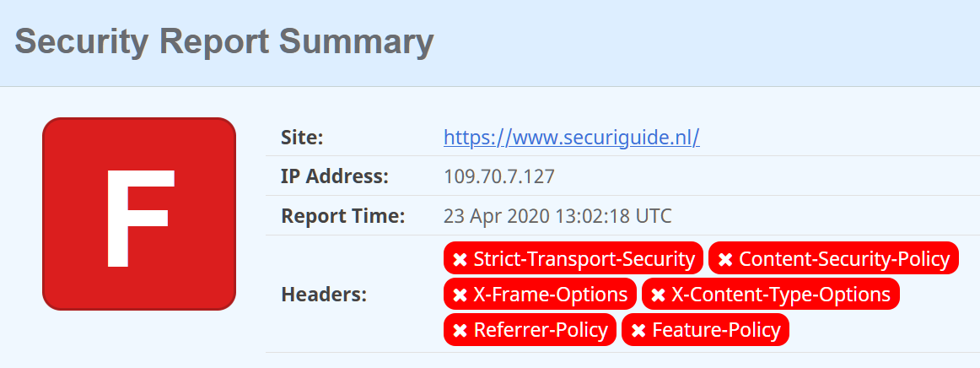Click the Strict-Transport-Security header tag
Viewport: 980px width, 368px height.
[x=573, y=257]
